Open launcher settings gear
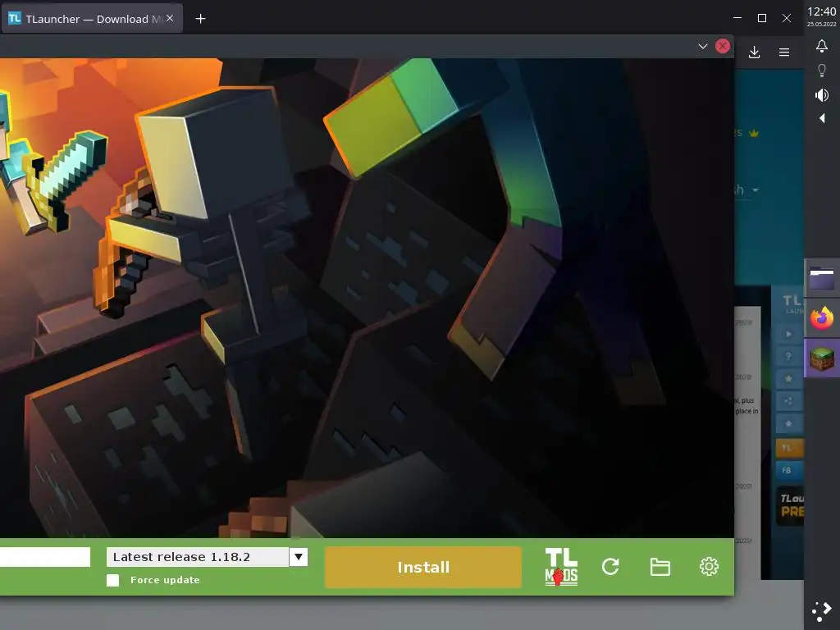Viewport: 840px width, 630px height. pos(709,567)
